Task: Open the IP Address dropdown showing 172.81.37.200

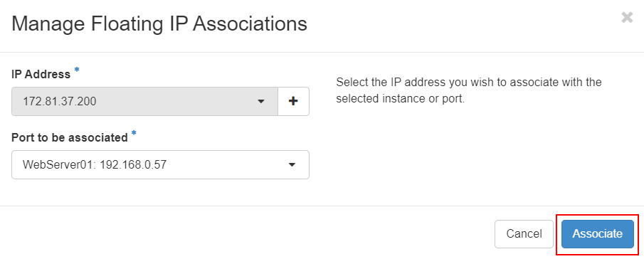Action: pyautogui.click(x=145, y=101)
